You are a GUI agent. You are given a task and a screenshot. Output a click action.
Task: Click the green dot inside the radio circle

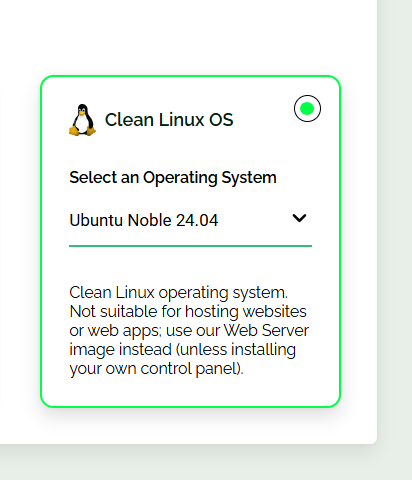point(307,109)
